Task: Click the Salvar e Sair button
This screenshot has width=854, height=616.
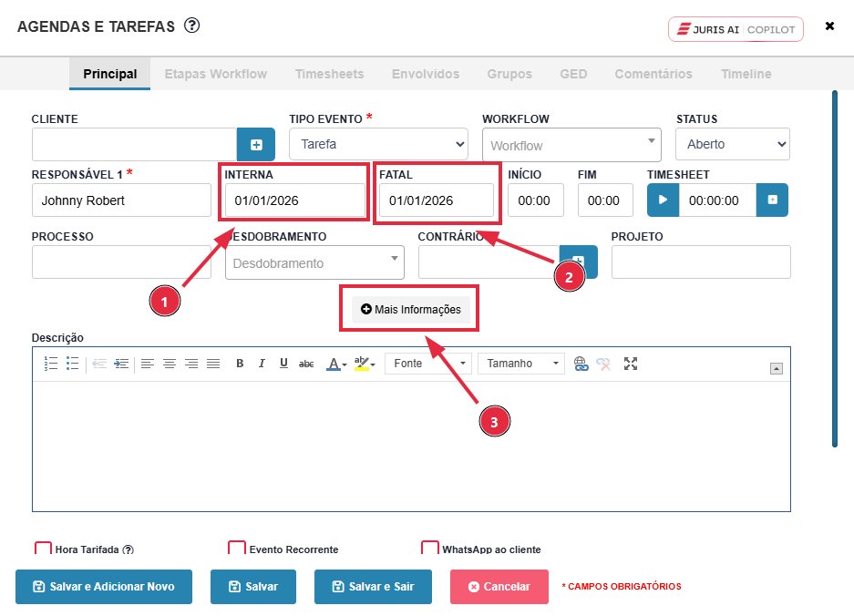Action: [373, 587]
